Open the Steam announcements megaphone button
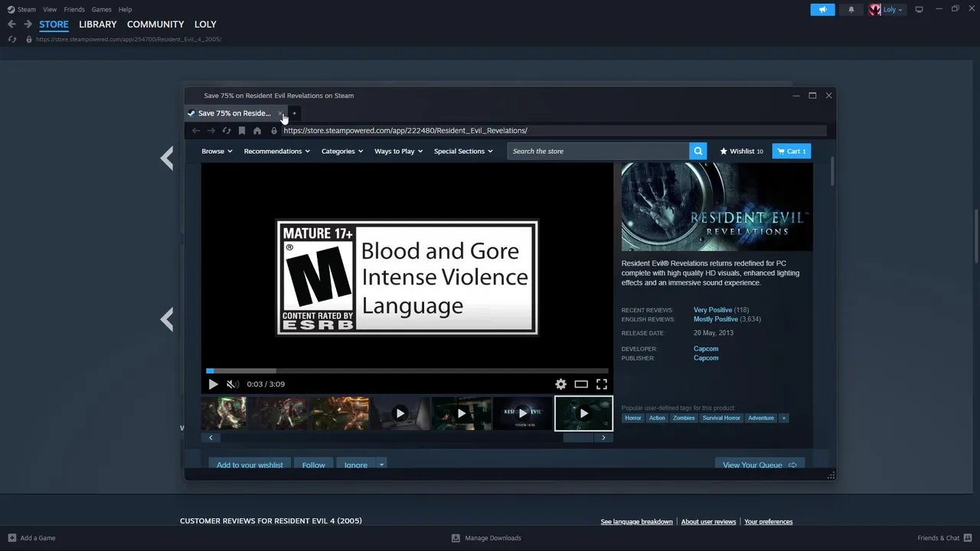 point(823,10)
